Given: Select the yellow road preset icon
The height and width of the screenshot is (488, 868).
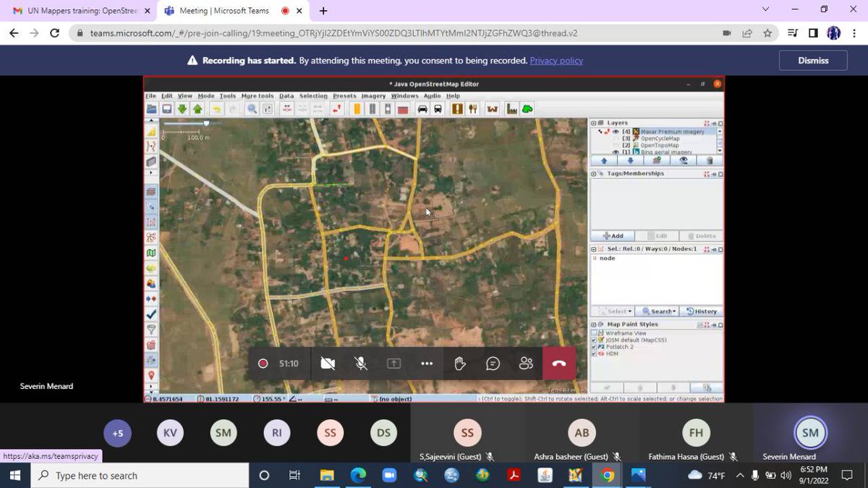Looking at the screenshot, I should 357,109.
